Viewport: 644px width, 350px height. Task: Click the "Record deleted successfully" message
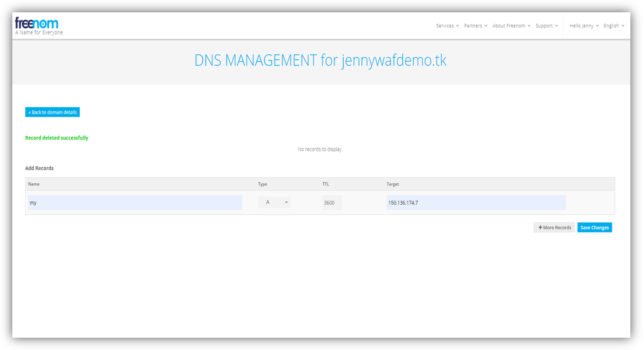(x=56, y=138)
